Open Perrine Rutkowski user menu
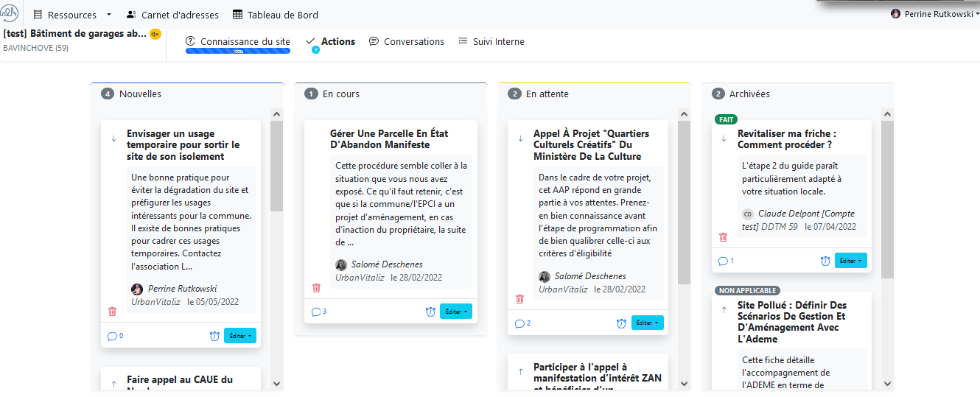 click(x=934, y=14)
